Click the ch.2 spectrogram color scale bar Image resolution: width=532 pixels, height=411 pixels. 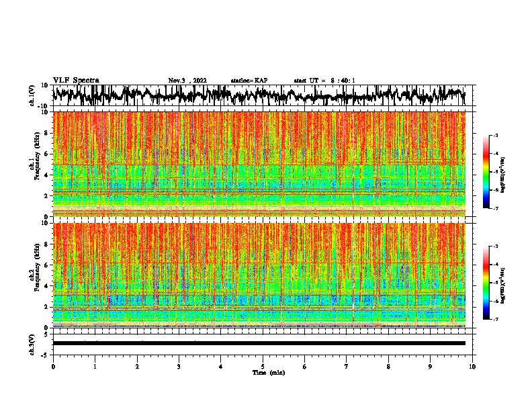click(x=486, y=283)
